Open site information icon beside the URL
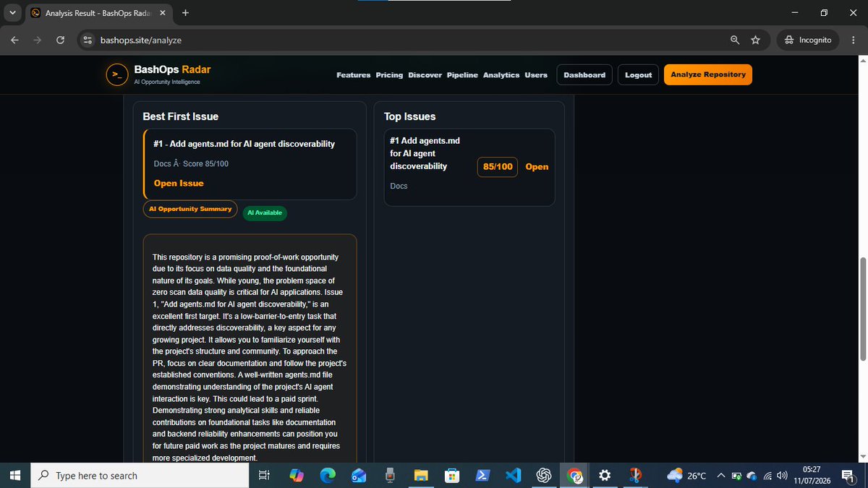The height and width of the screenshot is (488, 868). click(x=88, y=40)
